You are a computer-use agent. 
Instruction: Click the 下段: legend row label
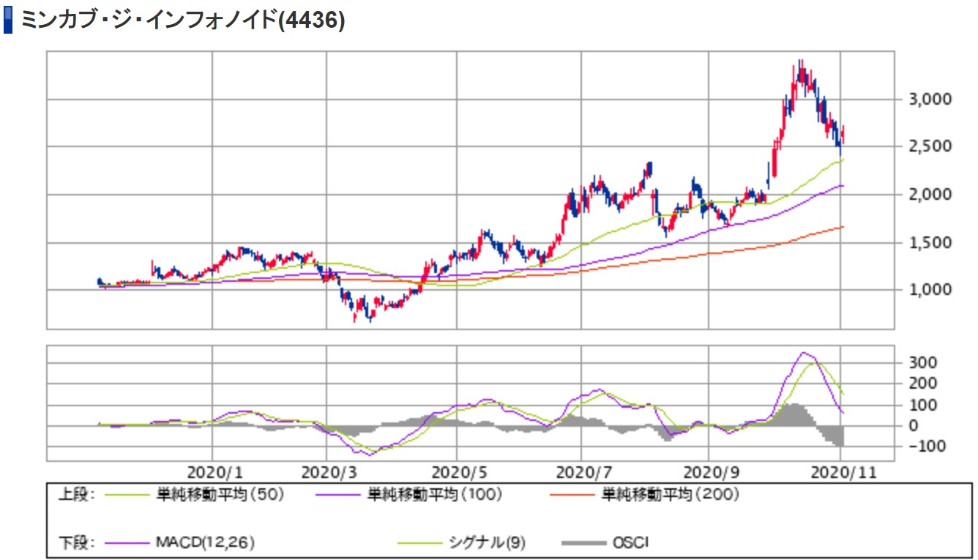click(76, 542)
